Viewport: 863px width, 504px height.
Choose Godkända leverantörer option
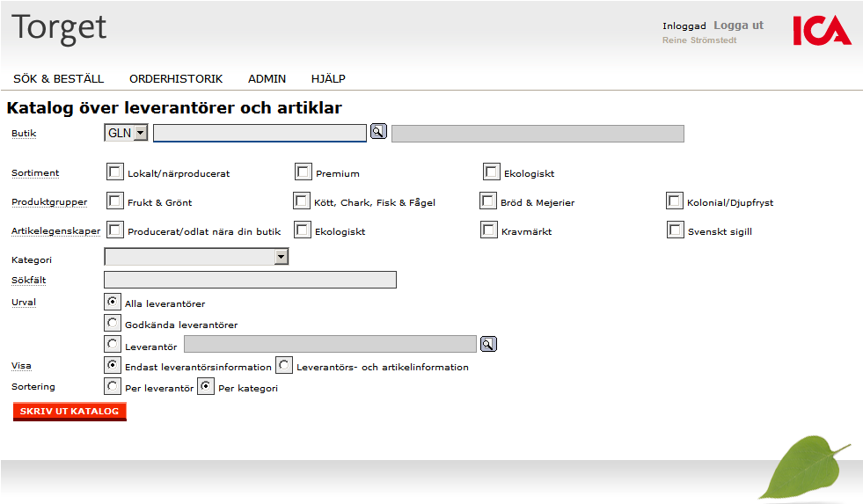click(x=113, y=323)
